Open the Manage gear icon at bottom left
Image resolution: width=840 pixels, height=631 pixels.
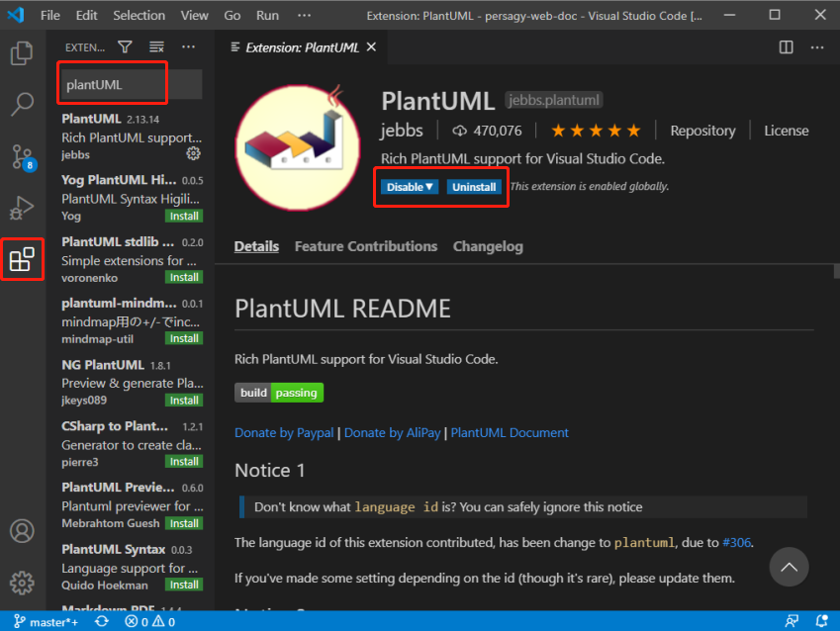(22, 582)
